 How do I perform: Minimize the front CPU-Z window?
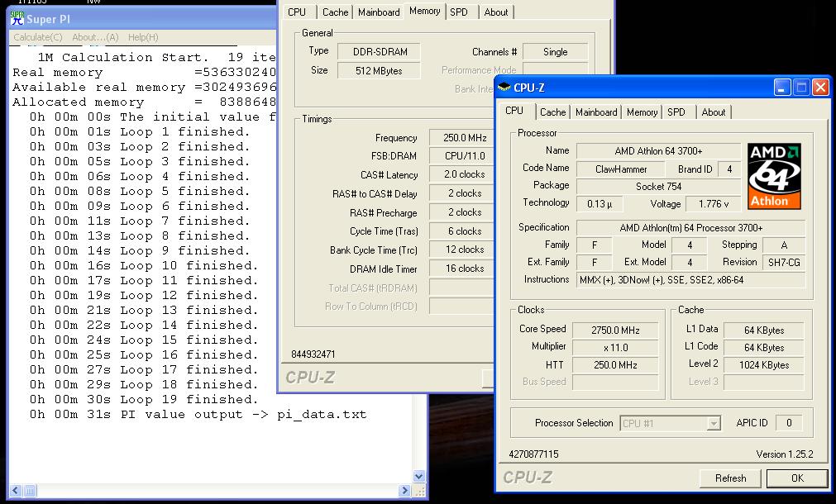(782, 88)
